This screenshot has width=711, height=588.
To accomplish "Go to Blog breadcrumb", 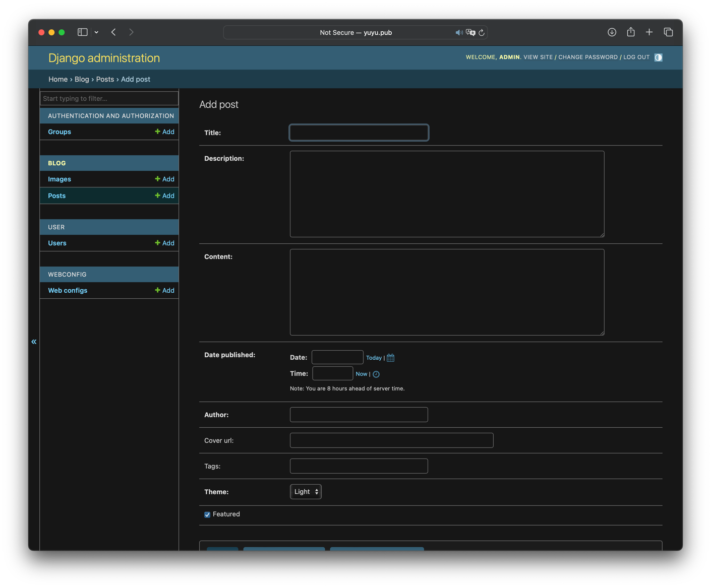I will (82, 79).
